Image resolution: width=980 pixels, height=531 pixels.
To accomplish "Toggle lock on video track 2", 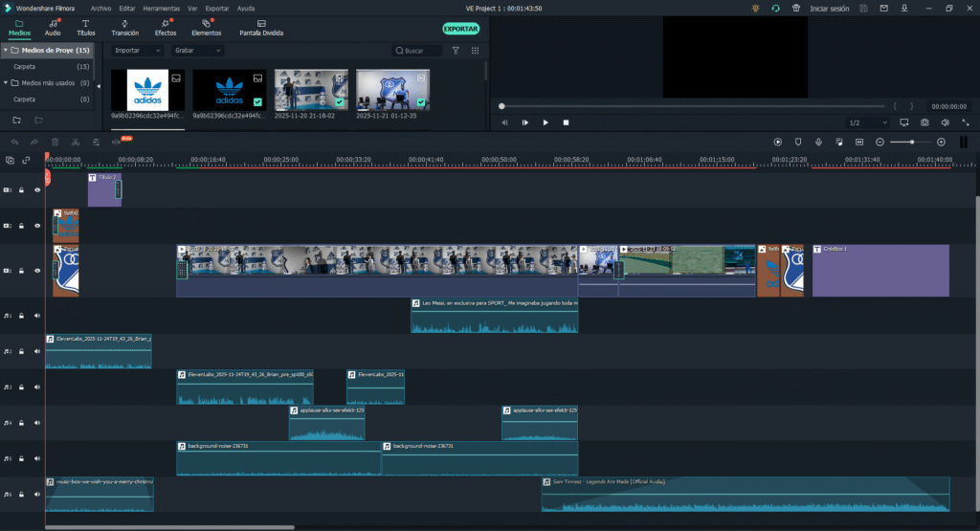I will coord(21,226).
